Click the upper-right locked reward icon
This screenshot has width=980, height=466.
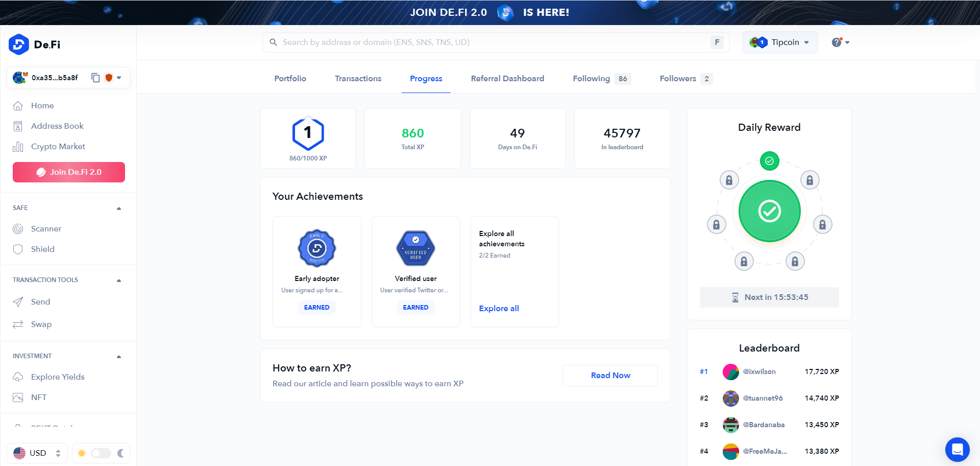[x=810, y=180]
